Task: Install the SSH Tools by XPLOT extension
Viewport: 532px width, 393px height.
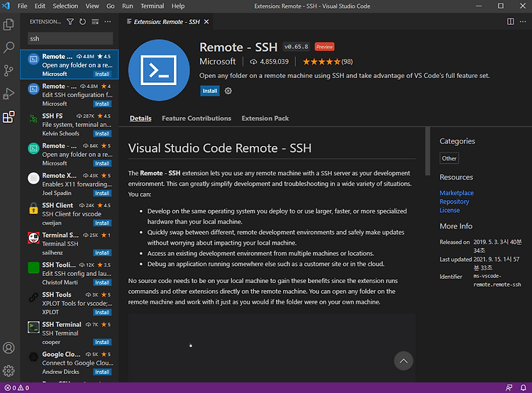Action: click(102, 312)
